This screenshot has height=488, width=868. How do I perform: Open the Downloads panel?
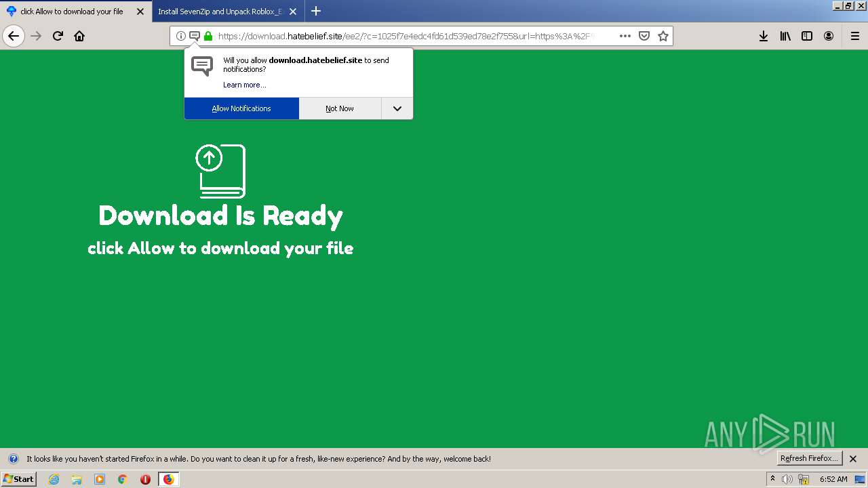coord(764,36)
